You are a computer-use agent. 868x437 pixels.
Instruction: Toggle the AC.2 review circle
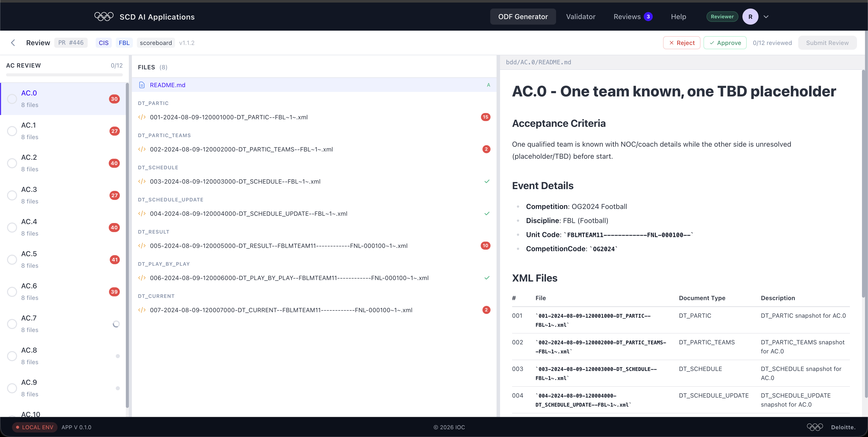click(x=12, y=163)
